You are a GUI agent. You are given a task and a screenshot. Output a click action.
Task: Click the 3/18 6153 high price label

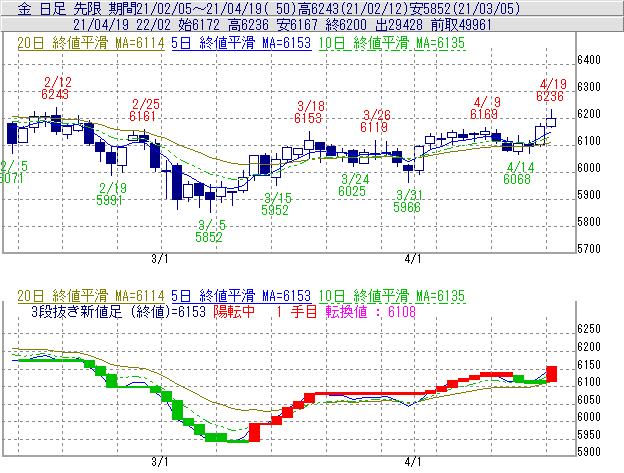309,112
